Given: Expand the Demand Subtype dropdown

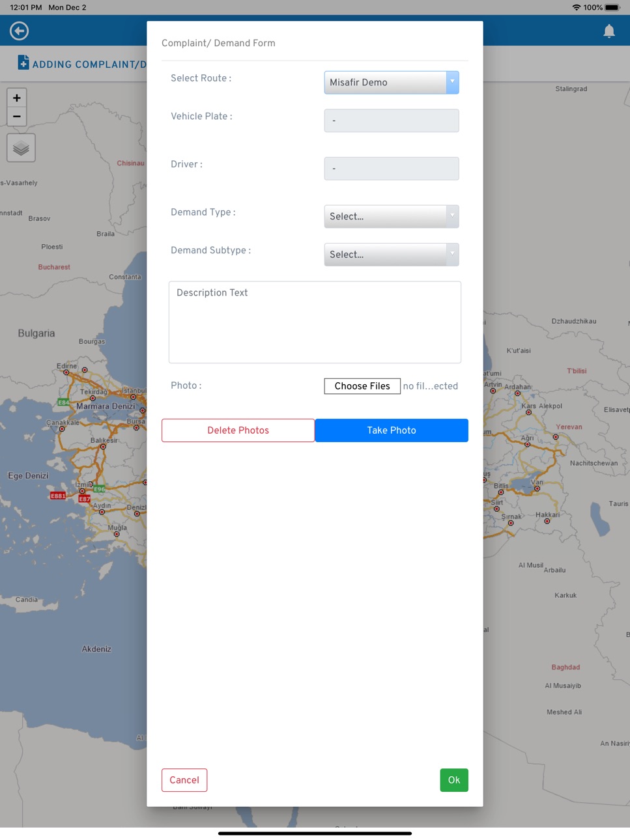Looking at the screenshot, I should pyautogui.click(x=392, y=255).
